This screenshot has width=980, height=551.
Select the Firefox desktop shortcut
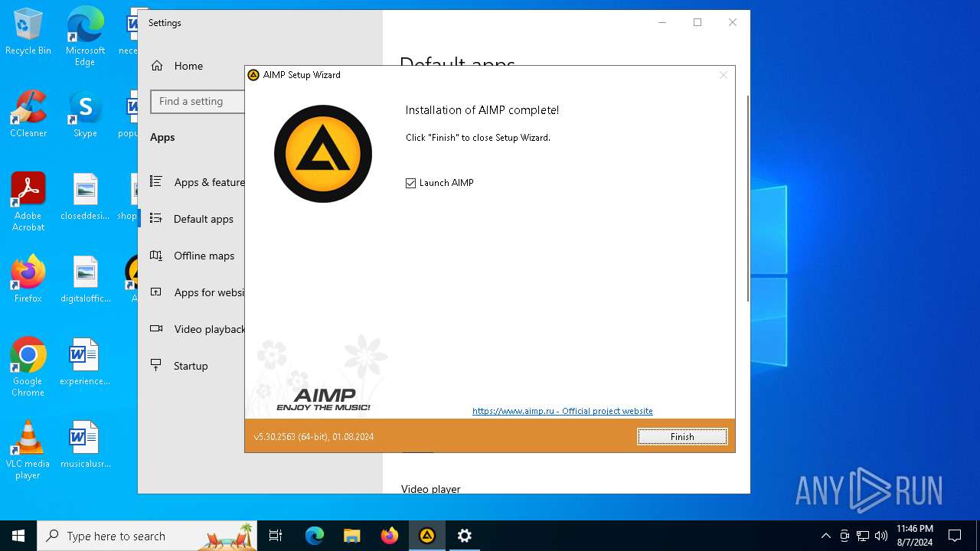click(28, 279)
